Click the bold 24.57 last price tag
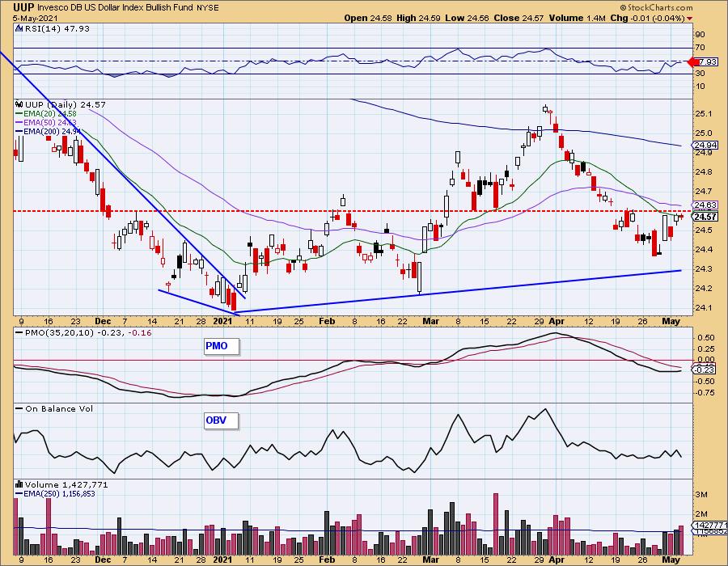 coord(706,217)
